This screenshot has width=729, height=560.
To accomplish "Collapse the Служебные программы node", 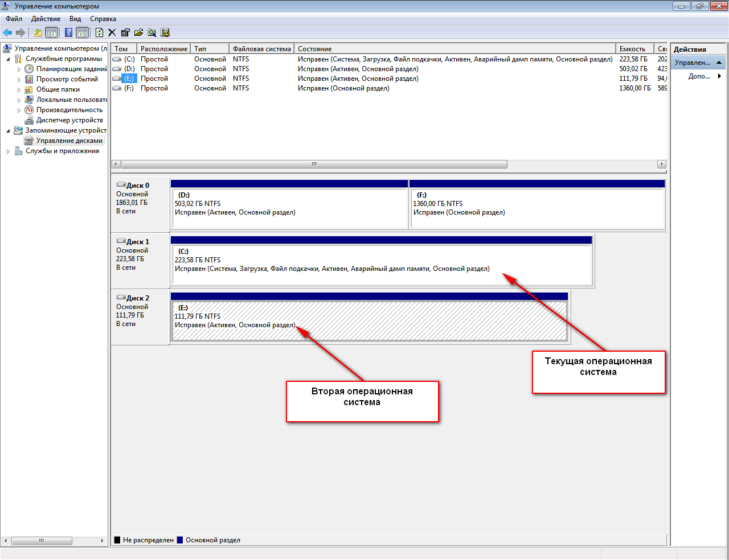I will pos(8,59).
